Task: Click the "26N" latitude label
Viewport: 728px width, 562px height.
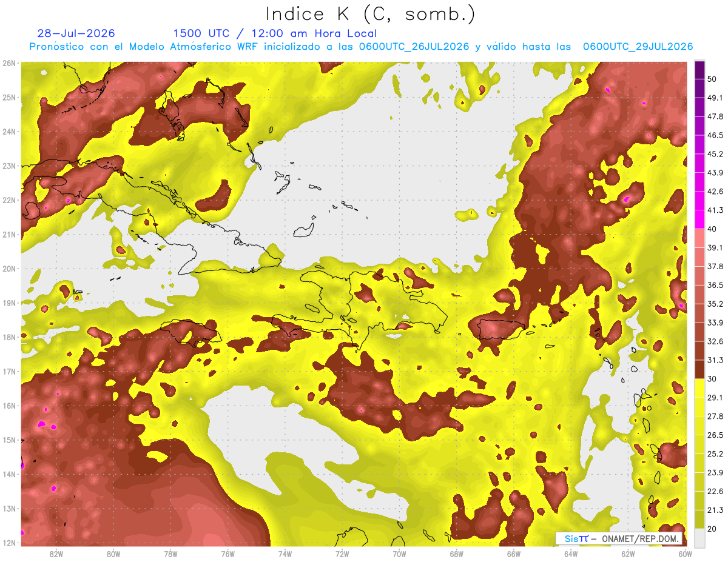Action: click(9, 63)
